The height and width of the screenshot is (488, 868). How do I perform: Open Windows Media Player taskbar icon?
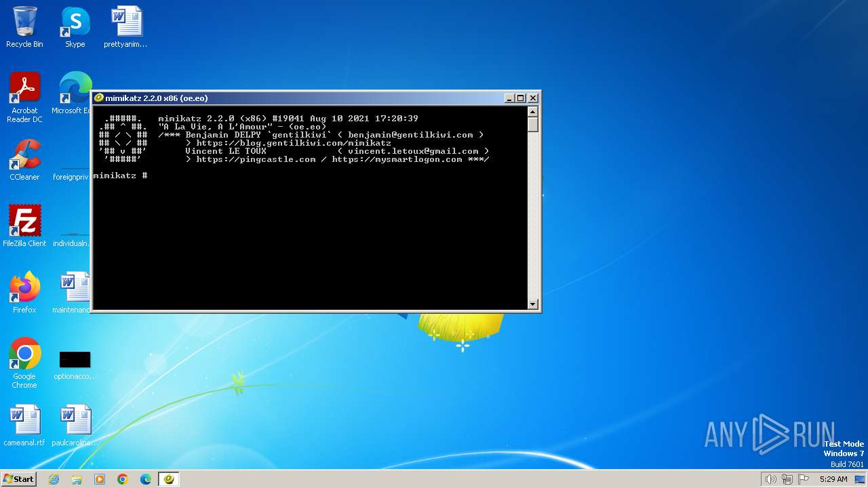tap(100, 479)
